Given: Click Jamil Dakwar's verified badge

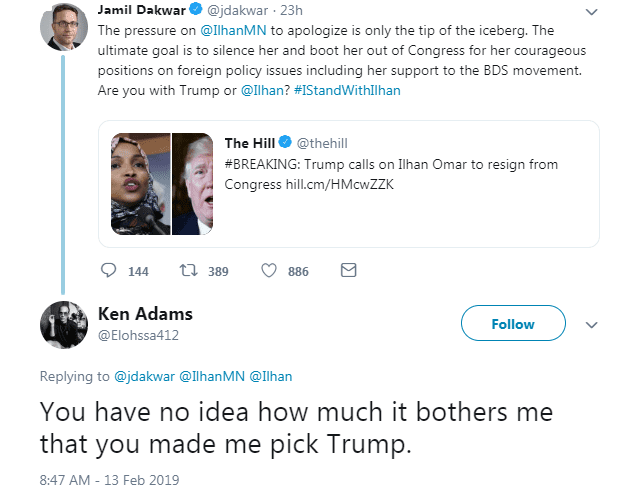Looking at the screenshot, I should coord(197,11).
